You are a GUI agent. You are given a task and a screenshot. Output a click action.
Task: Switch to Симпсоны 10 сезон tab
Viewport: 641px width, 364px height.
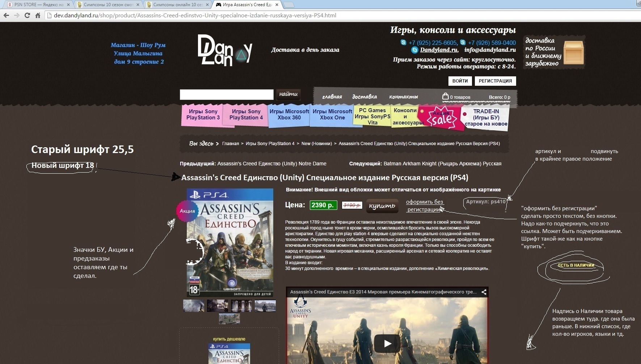108,5
